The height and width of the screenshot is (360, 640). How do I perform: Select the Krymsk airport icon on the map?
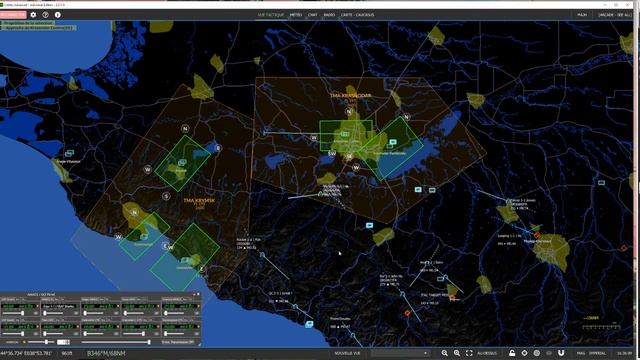pos(182,163)
